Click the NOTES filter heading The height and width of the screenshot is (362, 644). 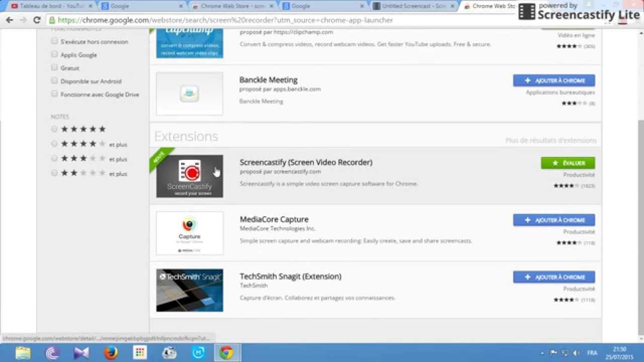(60, 117)
